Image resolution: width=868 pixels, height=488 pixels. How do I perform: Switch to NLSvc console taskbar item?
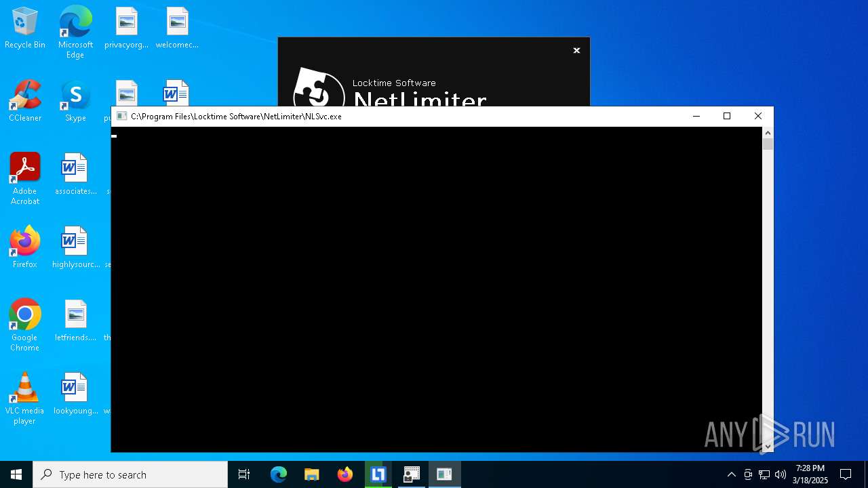coord(445,474)
